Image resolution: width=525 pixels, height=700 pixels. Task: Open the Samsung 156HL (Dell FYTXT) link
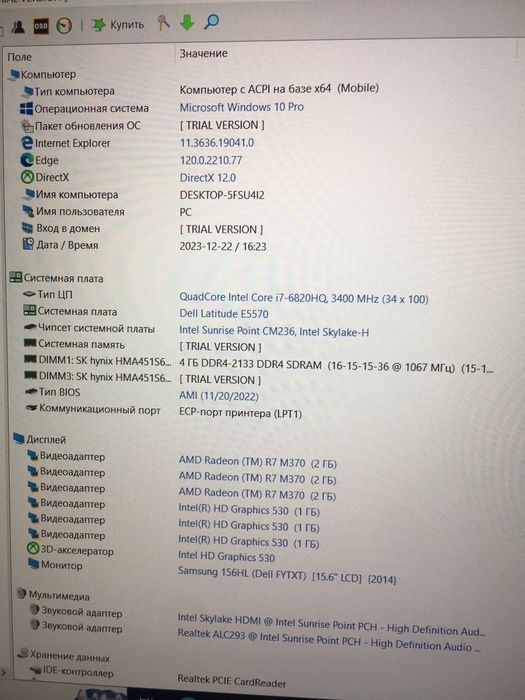coord(287,576)
